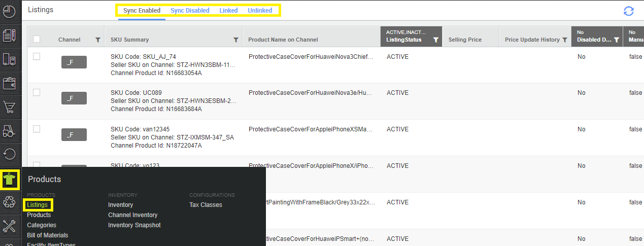The image size is (644, 246).
Task: Open Categories menu entry
Action: pyautogui.click(x=42, y=225)
